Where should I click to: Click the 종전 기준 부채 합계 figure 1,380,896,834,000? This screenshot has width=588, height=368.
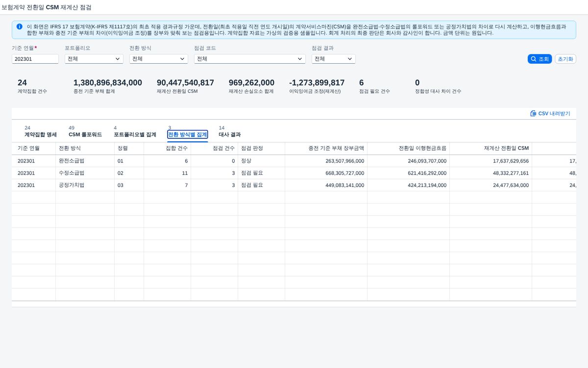coord(108,82)
